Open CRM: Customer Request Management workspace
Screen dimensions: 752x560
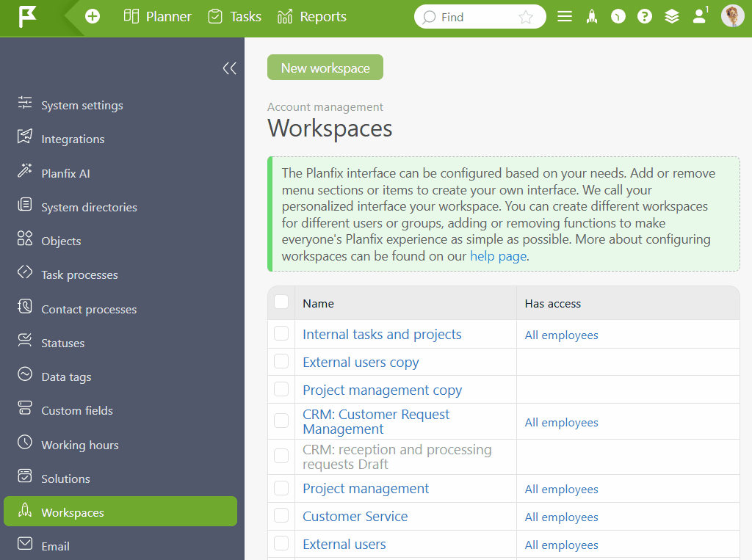(x=376, y=421)
